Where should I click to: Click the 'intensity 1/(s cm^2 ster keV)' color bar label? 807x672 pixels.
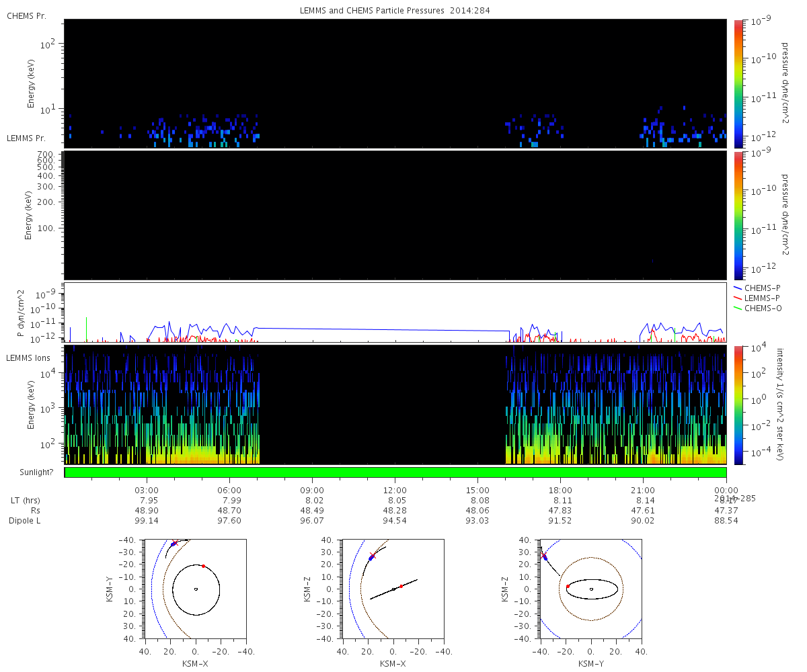pyautogui.click(x=781, y=405)
